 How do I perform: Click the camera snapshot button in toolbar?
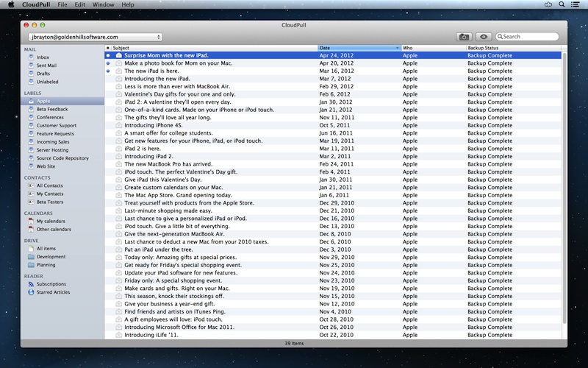click(x=464, y=36)
